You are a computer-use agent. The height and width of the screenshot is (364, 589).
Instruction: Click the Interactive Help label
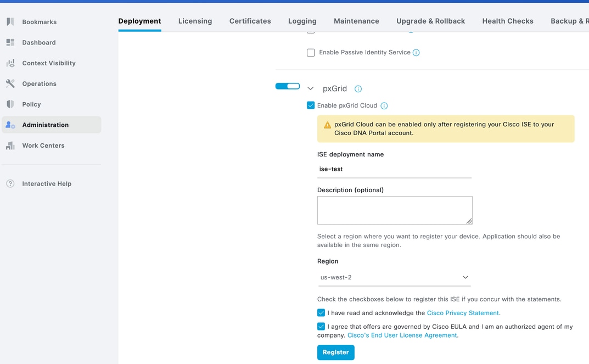pos(47,184)
